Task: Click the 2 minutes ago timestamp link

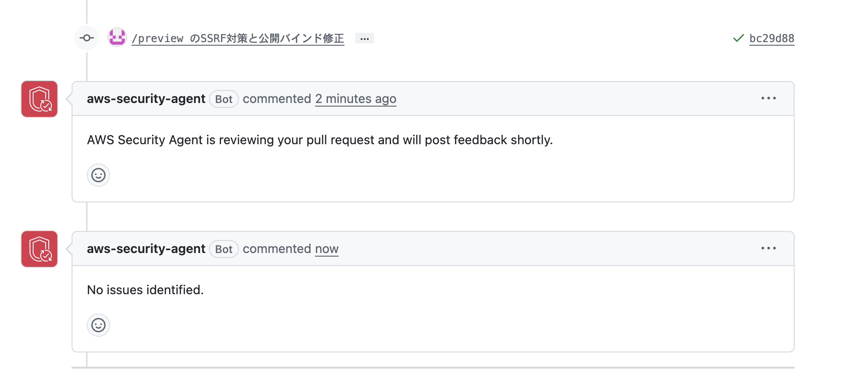Action: 356,99
